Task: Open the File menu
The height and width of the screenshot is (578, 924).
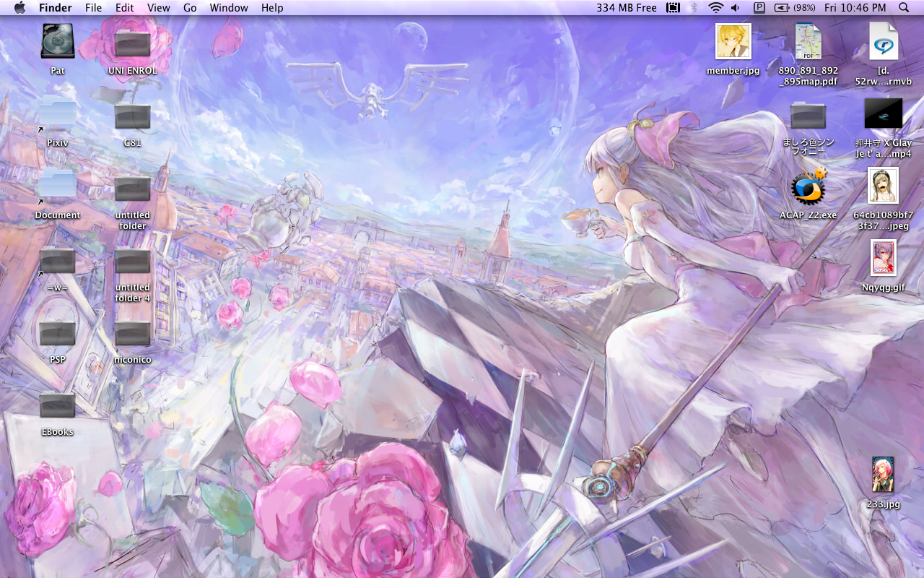Action: (x=93, y=8)
